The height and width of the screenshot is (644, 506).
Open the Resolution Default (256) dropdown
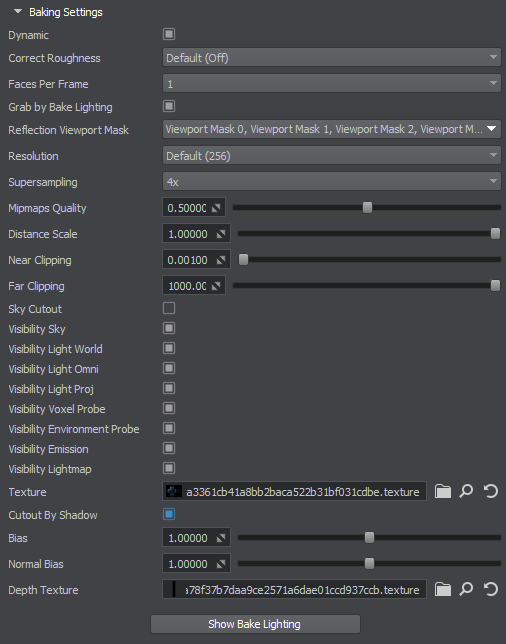pos(331,156)
